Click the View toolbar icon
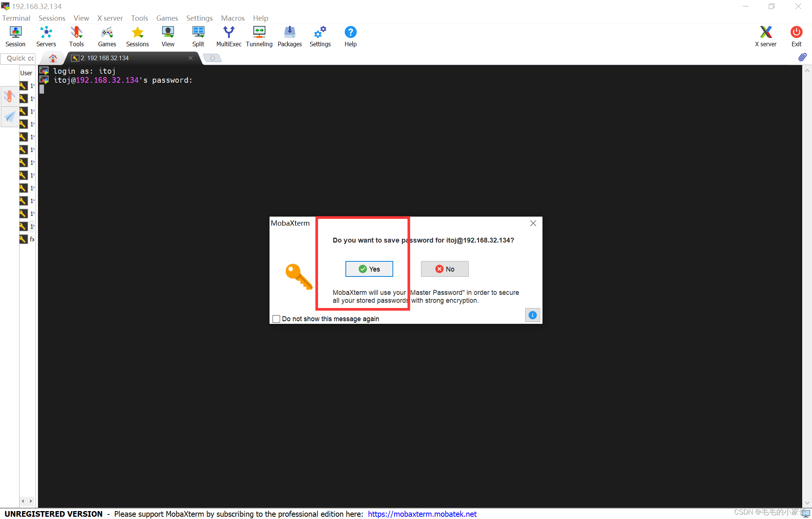The width and height of the screenshot is (812, 519). point(168,36)
